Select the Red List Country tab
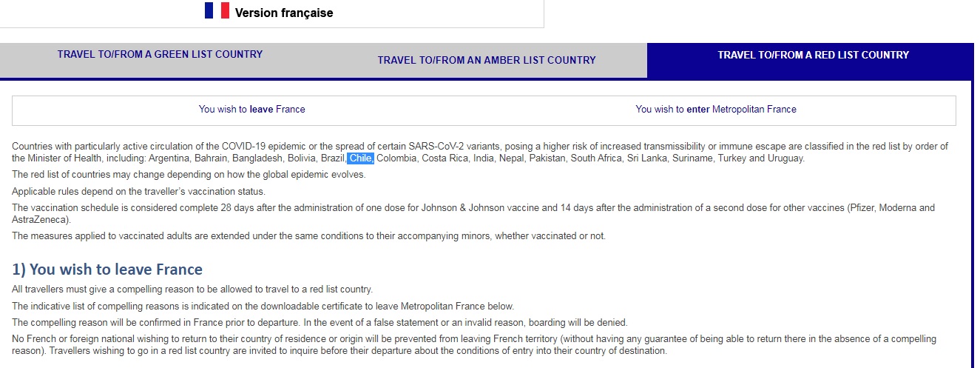 tap(813, 55)
